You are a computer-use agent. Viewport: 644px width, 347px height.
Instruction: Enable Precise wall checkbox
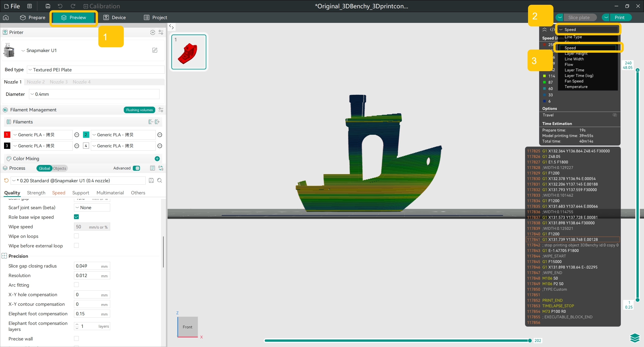pos(76,338)
